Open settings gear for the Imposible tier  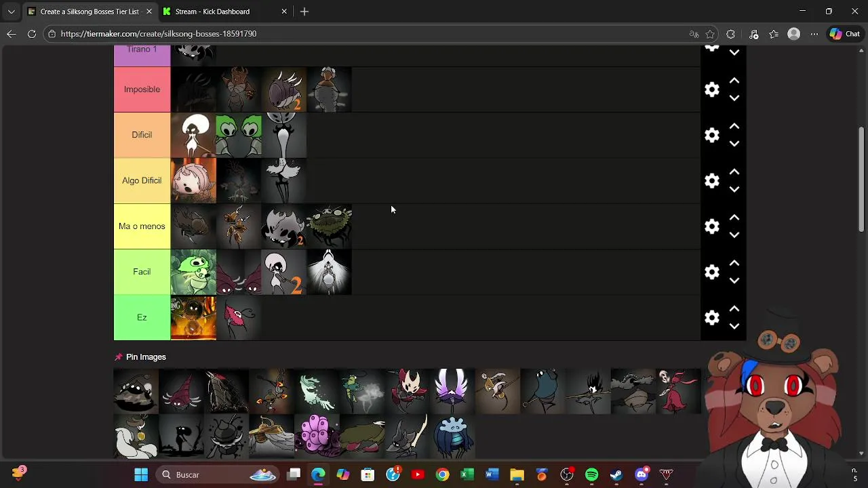tap(711, 89)
